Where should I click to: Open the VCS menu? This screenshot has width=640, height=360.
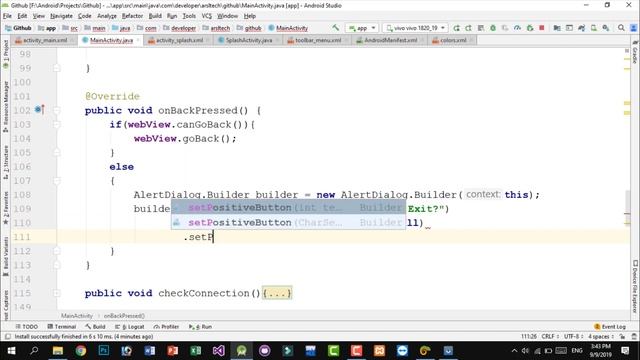[207, 16]
